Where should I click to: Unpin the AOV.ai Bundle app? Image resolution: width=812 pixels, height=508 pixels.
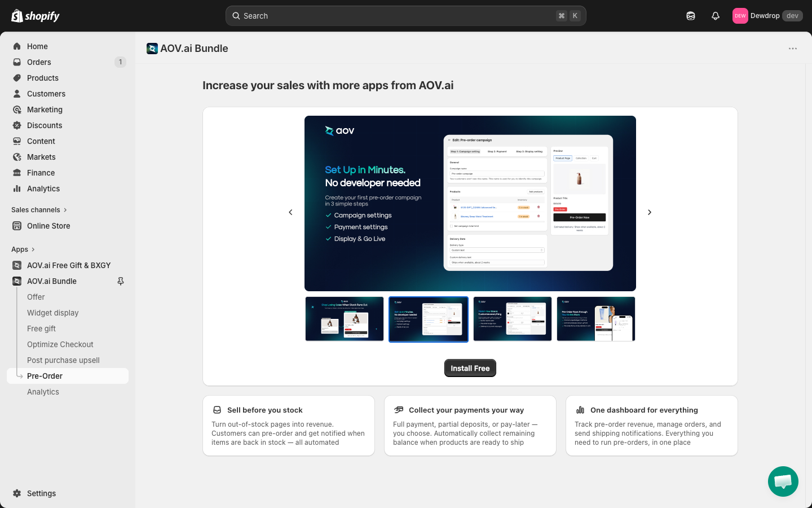pyautogui.click(x=120, y=281)
